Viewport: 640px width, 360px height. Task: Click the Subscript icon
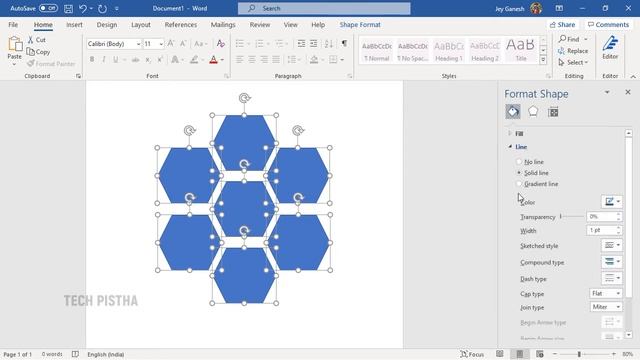coord(148,60)
